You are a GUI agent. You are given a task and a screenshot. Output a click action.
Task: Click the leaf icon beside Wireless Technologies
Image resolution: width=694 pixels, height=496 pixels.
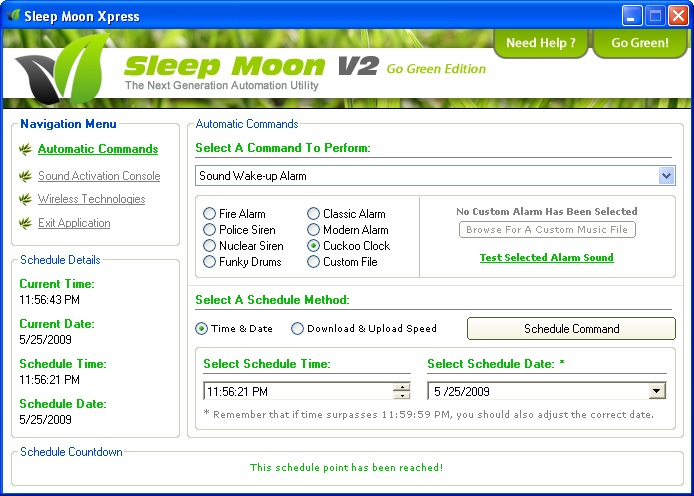pos(26,199)
